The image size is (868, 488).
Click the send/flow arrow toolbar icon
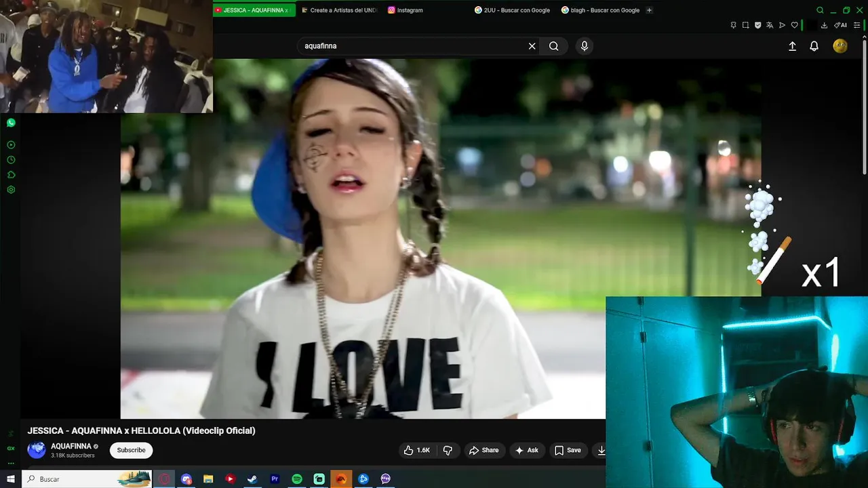(x=782, y=25)
